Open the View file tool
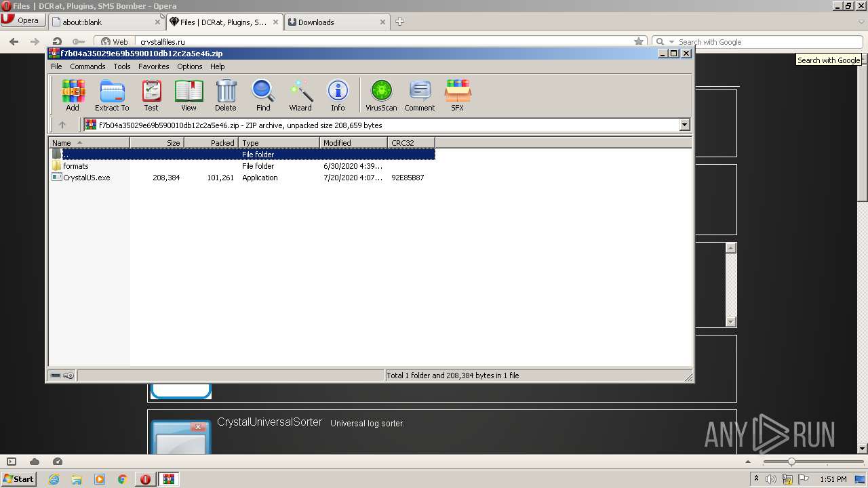The width and height of the screenshot is (868, 488). pos(189,95)
